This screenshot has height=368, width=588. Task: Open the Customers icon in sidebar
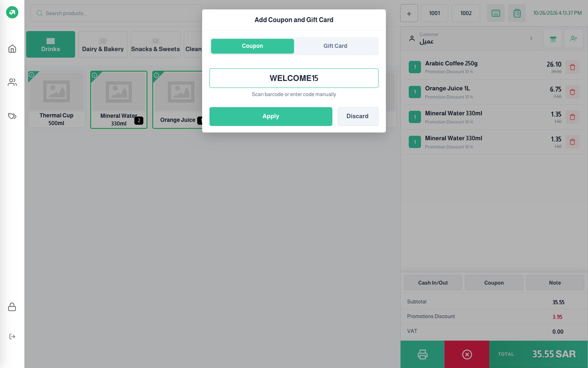pos(12,82)
